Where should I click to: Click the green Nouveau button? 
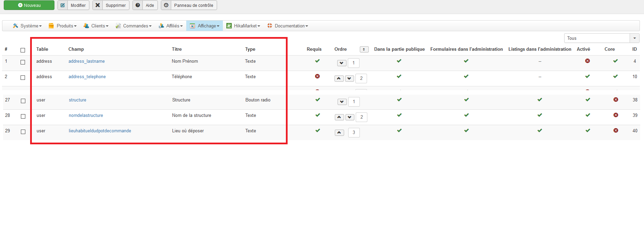click(29, 5)
